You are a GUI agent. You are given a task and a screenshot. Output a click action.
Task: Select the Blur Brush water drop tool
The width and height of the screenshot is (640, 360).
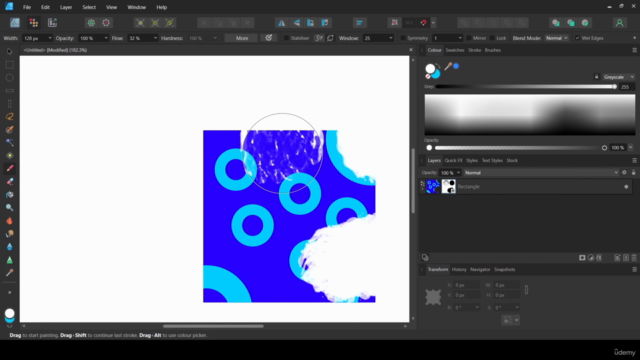point(9,247)
